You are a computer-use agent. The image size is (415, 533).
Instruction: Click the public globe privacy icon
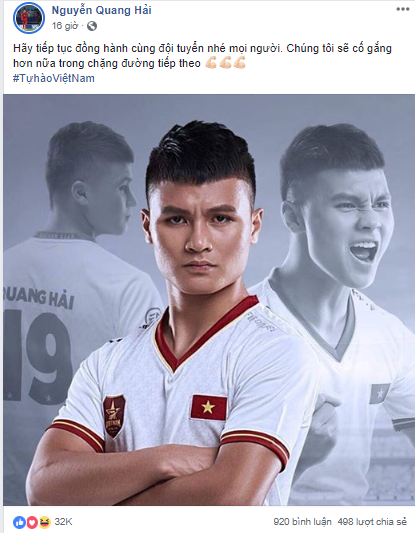coord(92,26)
